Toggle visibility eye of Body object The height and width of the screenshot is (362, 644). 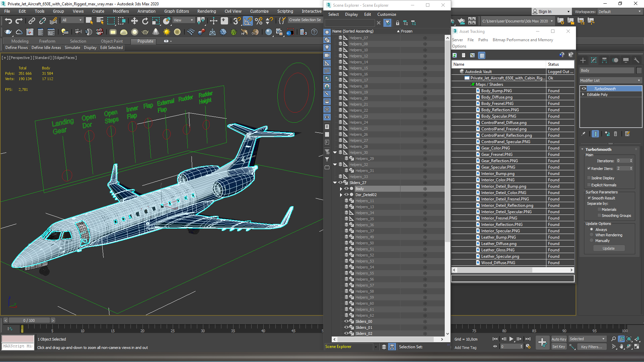click(346, 189)
